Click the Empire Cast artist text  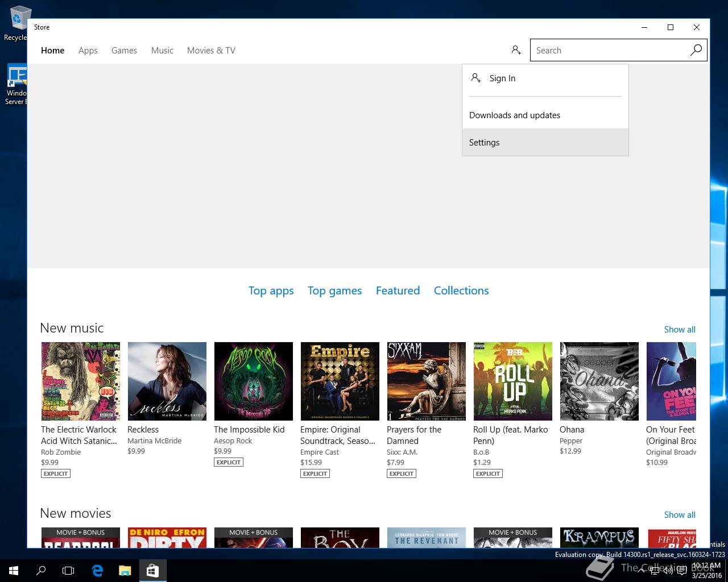[320, 452]
